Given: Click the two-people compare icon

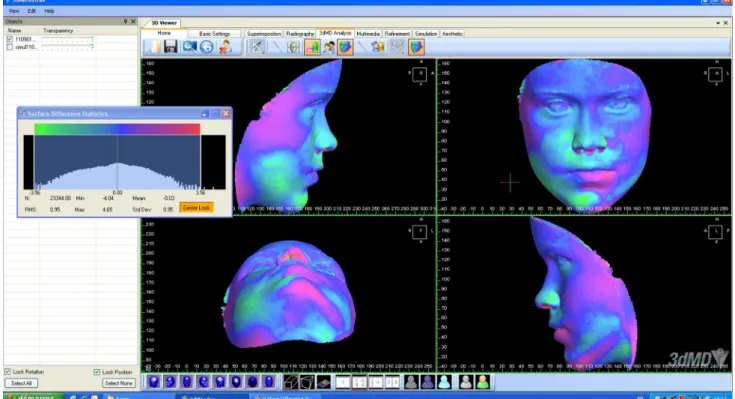Looking at the screenshot, I should [x=329, y=47].
